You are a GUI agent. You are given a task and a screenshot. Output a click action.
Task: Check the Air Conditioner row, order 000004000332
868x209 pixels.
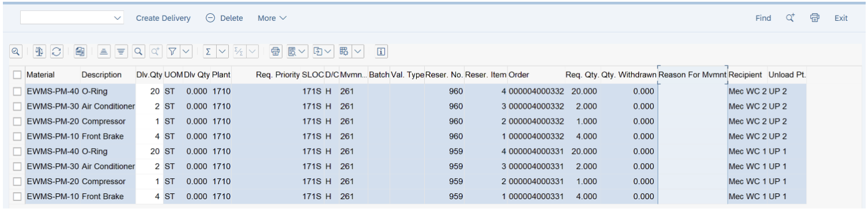(x=17, y=107)
